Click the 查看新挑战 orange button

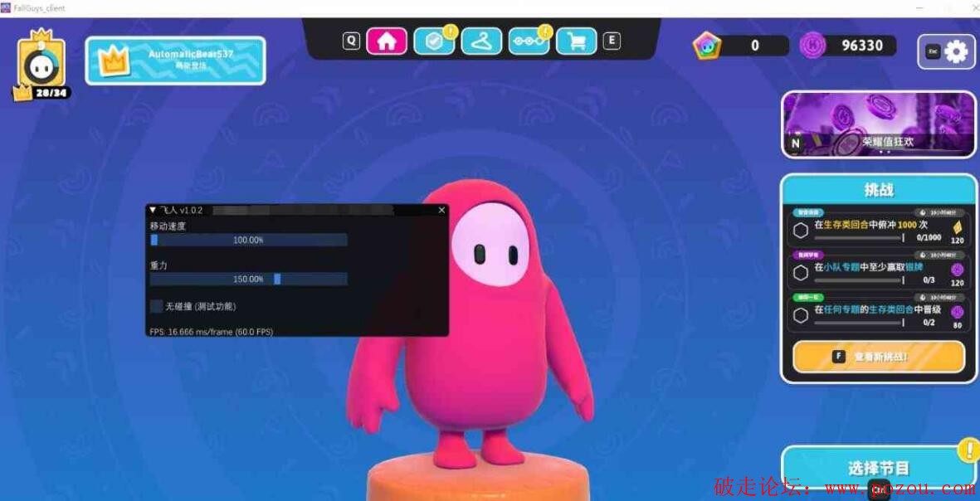[879, 357]
